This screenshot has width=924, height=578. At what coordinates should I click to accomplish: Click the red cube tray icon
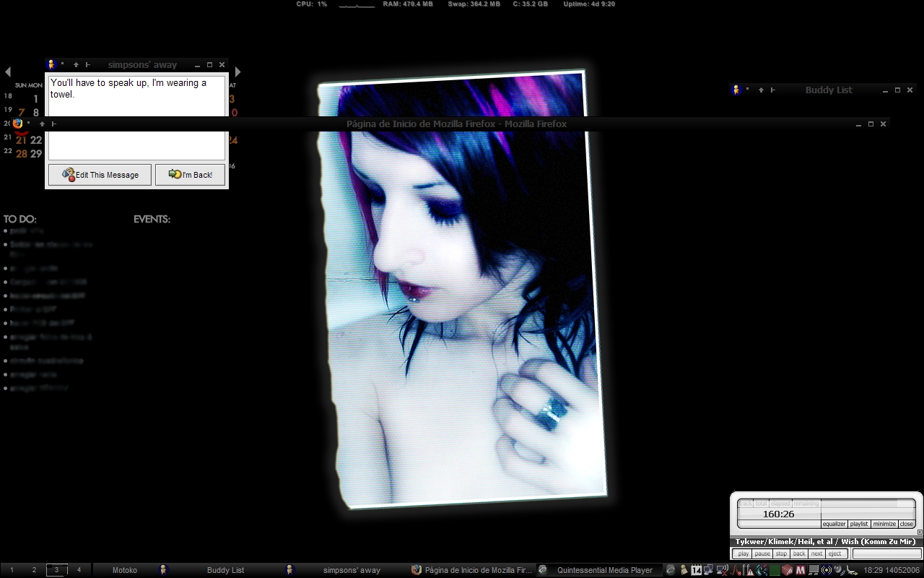click(x=787, y=570)
